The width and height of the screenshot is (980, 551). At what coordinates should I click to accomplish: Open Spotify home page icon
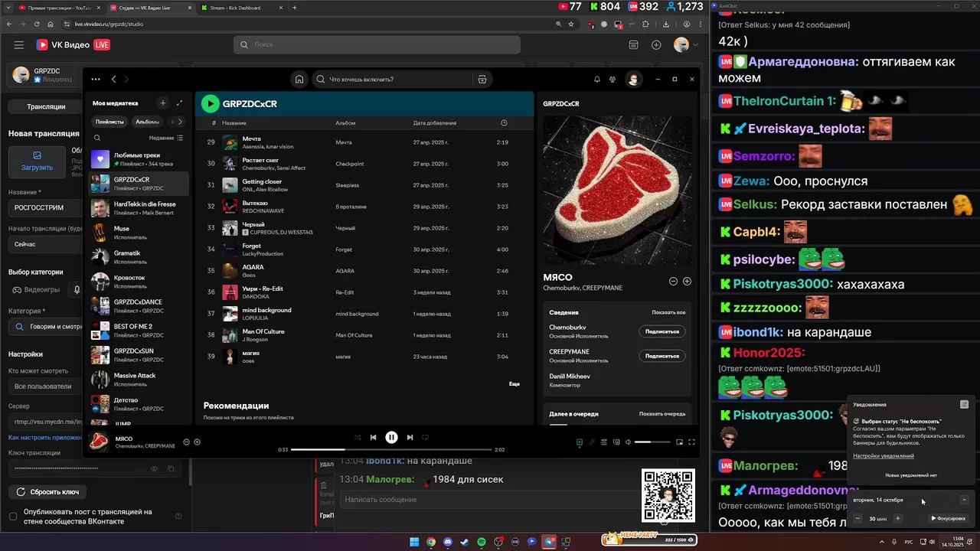tap(299, 79)
